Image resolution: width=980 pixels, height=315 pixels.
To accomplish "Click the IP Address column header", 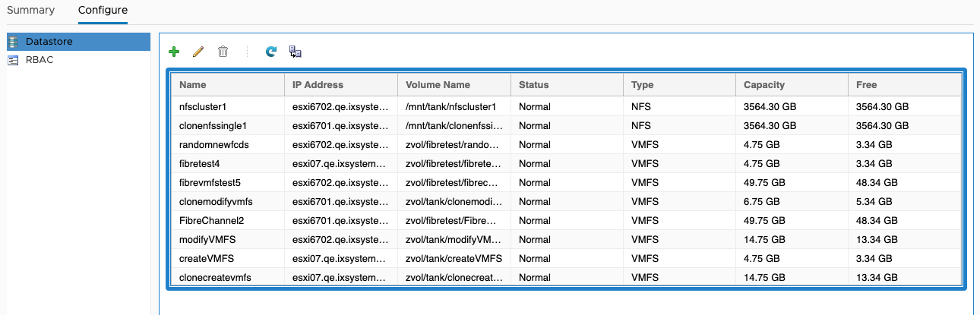I will tap(318, 85).
